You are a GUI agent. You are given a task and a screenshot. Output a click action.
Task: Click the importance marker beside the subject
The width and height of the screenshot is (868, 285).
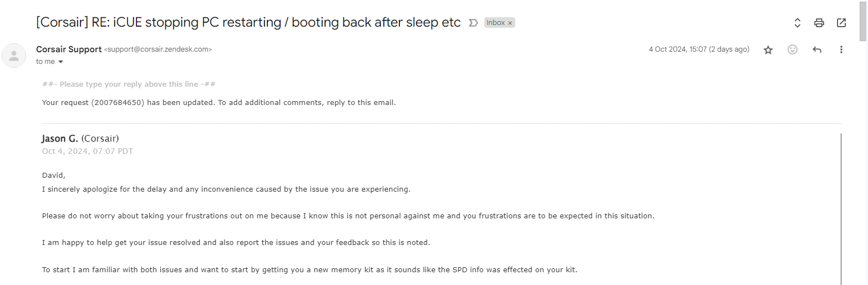tap(473, 23)
